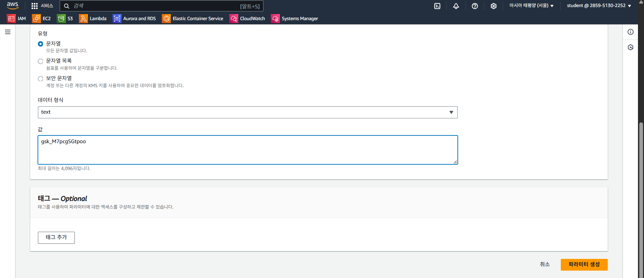Screen dimensions: 644x278
Task: Open the S3 shortcut icon
Action: 61,18
